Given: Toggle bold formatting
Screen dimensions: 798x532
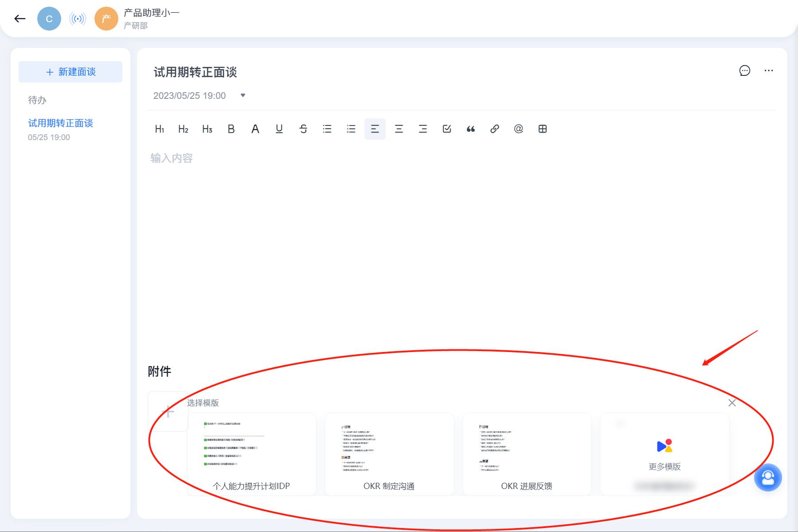Looking at the screenshot, I should [x=231, y=129].
